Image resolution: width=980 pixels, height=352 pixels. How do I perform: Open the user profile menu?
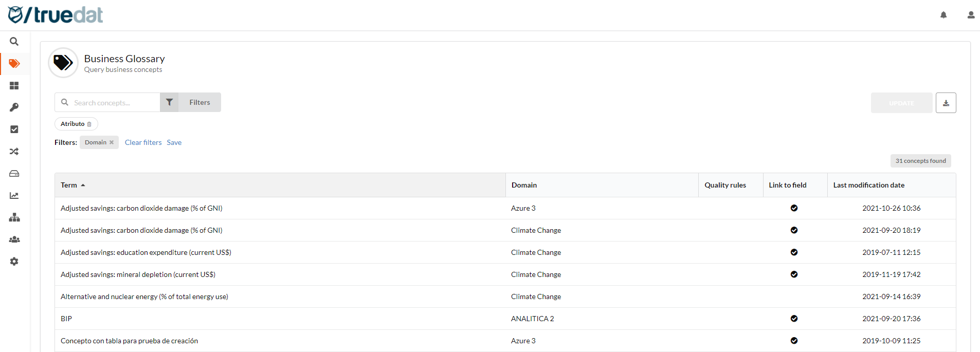(971, 15)
